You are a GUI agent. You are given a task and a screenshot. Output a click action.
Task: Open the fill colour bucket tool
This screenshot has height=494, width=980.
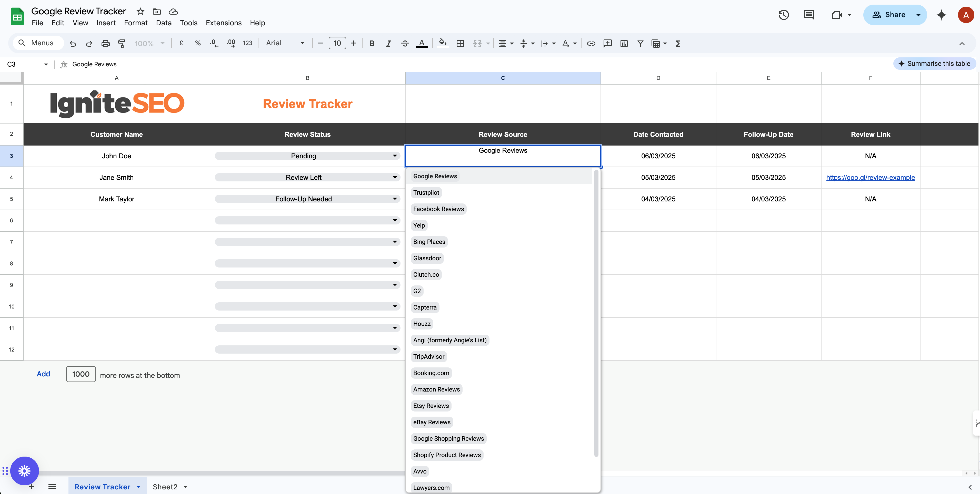point(443,43)
